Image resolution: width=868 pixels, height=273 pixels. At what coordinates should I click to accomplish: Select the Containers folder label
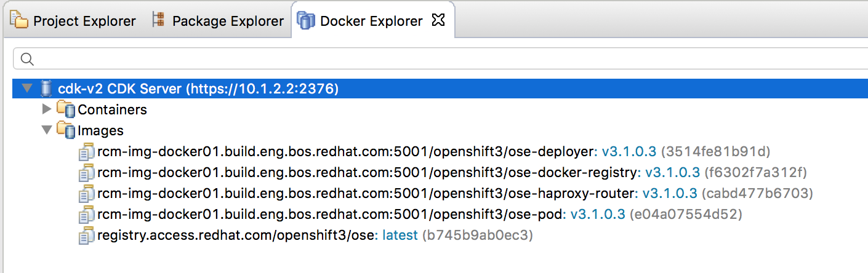click(x=112, y=110)
